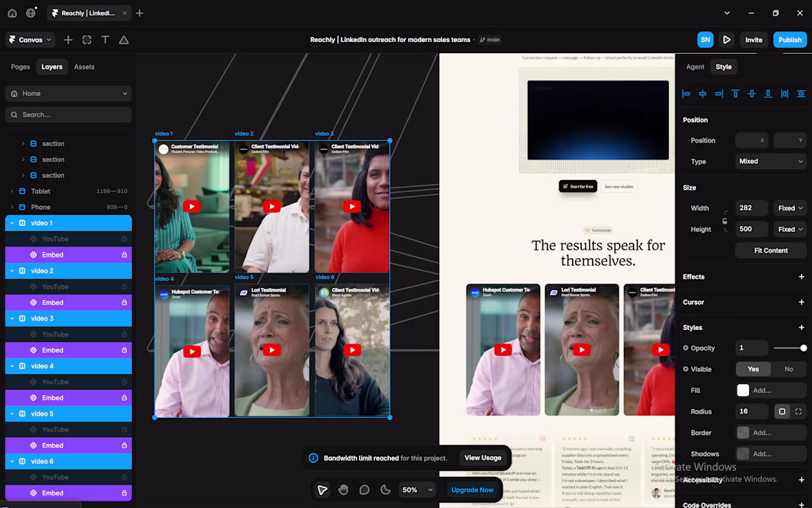Select the hand pan tool
This screenshot has height=508, width=812.
[x=343, y=490]
